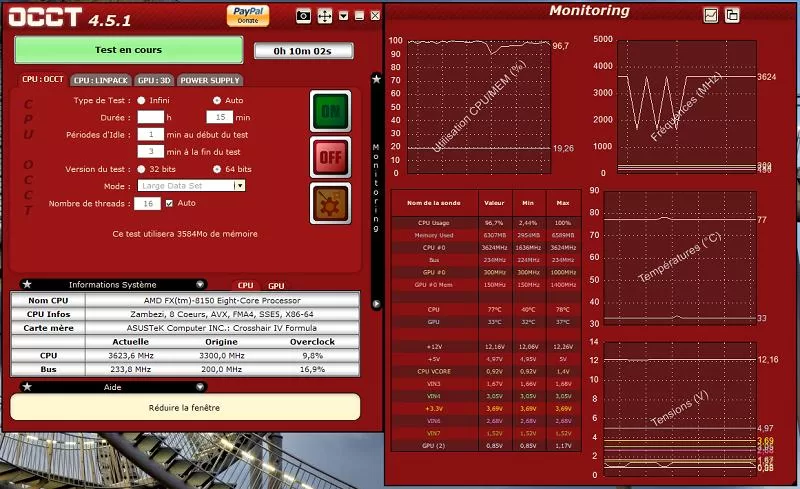This screenshot has height=489, width=800.
Task: Click the Crosshair IV Formula motherboard cell
Action: click(x=222, y=328)
